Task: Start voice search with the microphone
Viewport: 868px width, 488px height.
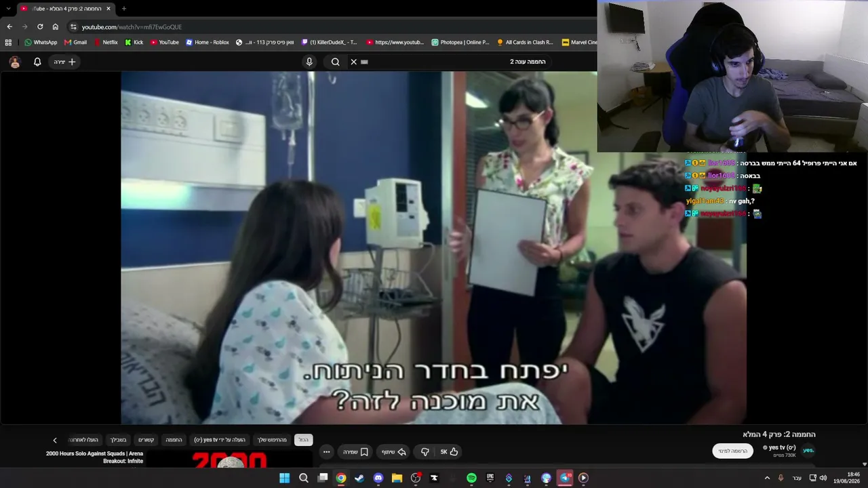Action: (x=309, y=62)
